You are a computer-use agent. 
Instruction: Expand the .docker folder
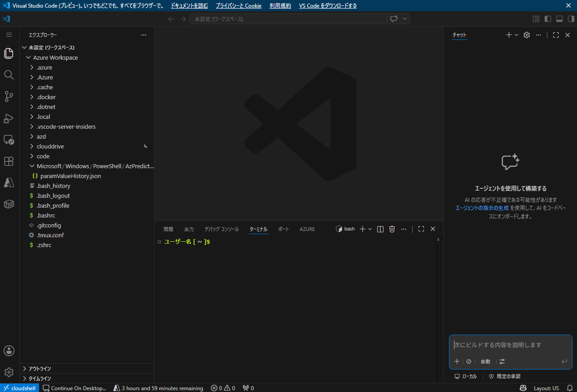click(87, 97)
